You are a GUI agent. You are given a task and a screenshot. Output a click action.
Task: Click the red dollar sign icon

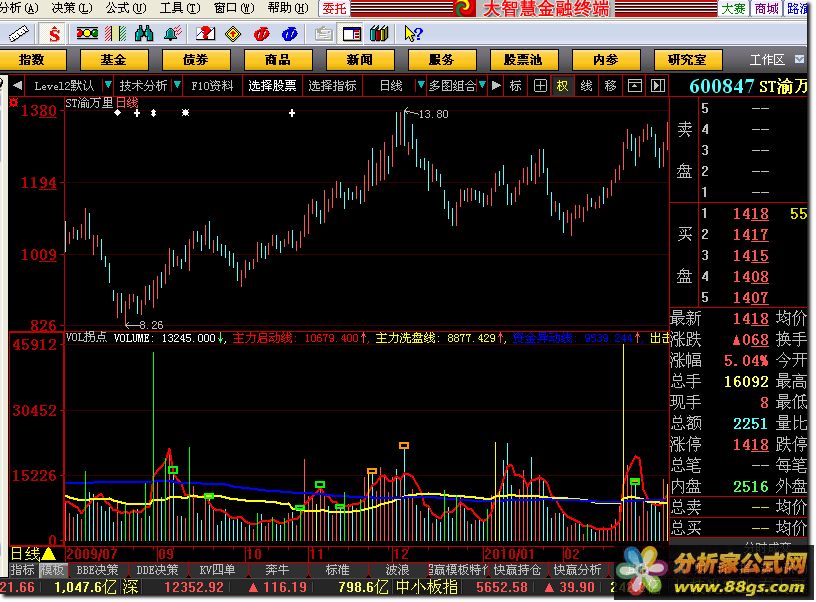click(x=54, y=34)
